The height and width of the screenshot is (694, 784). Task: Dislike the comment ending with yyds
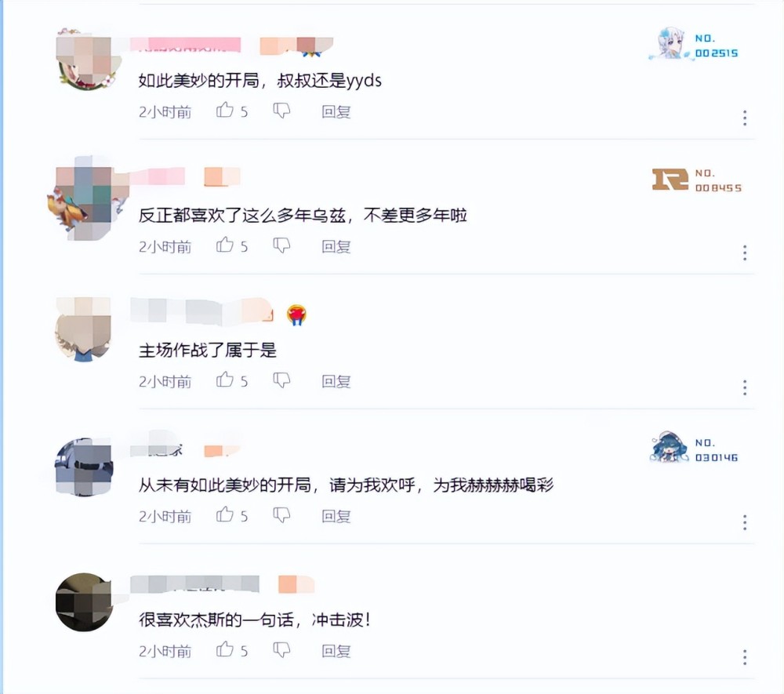point(281,111)
